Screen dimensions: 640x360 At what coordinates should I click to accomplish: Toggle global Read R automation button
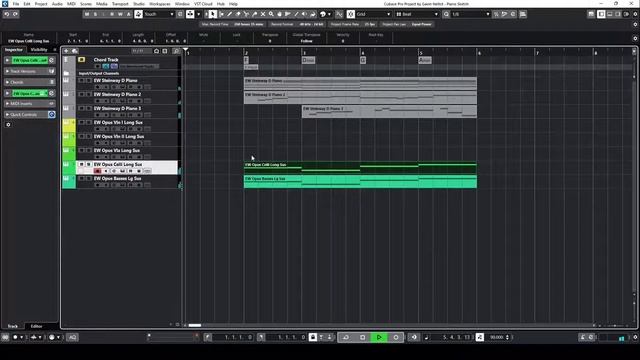pos(112,14)
